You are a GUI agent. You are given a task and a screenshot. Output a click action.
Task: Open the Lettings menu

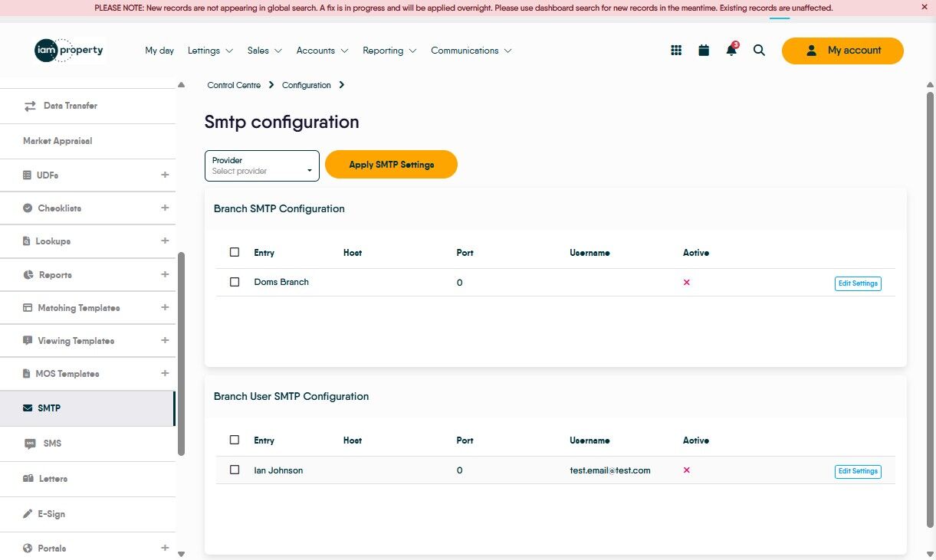pyautogui.click(x=210, y=51)
